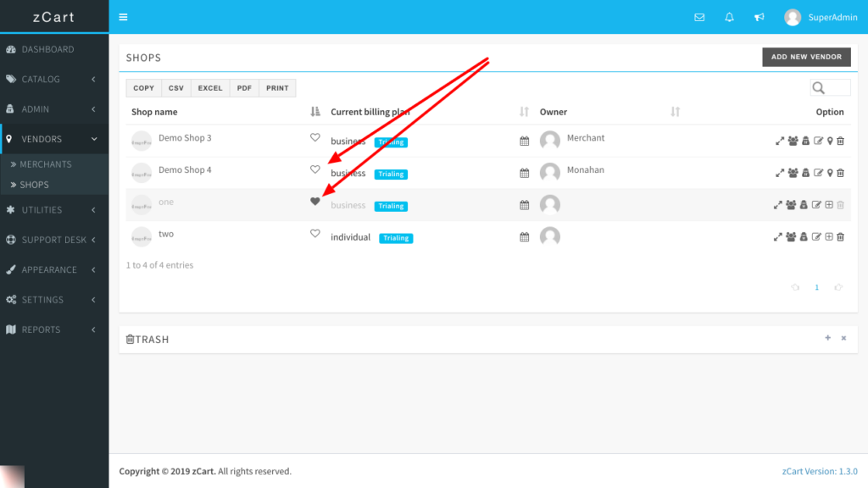868x488 pixels.
Task: Delete Demo Shop 3 using trash icon
Action: 840,141
